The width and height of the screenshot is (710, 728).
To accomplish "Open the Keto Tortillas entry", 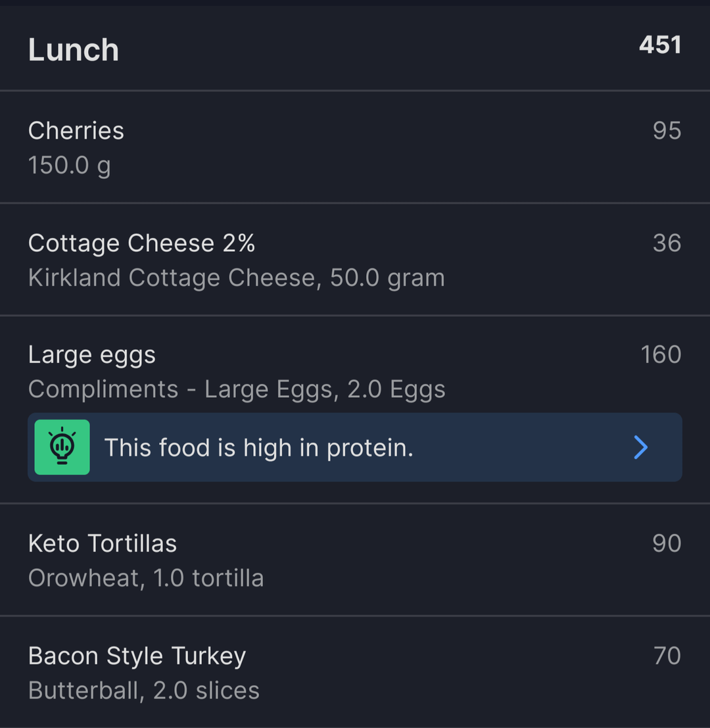I will tap(355, 560).
